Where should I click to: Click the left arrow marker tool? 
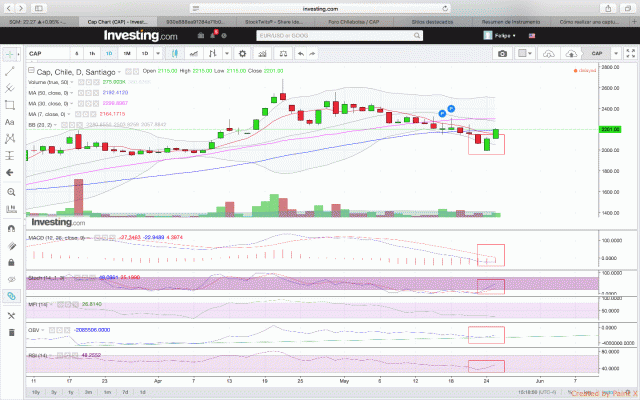coord(10,173)
